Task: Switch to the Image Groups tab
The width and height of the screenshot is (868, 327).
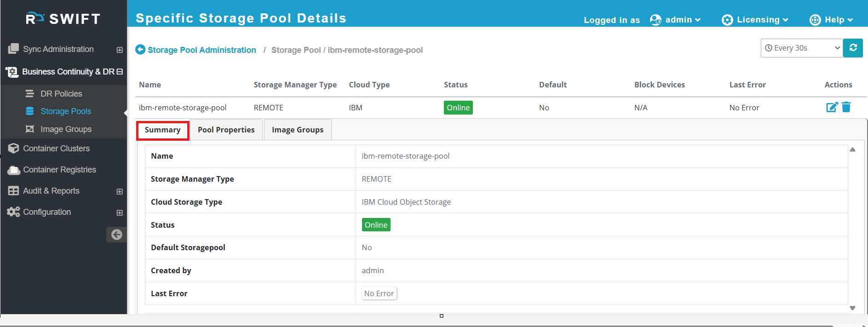Action: [298, 130]
